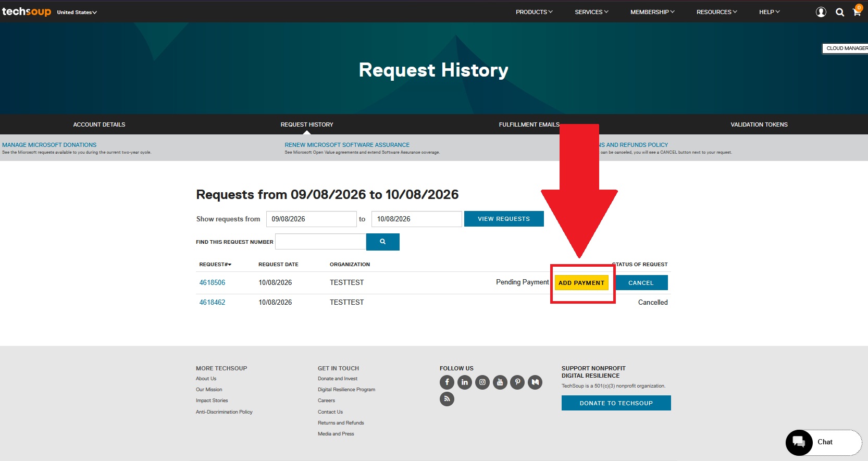This screenshot has width=868, height=461.
Task: Focus the Find This Request Number field
Action: pos(320,242)
